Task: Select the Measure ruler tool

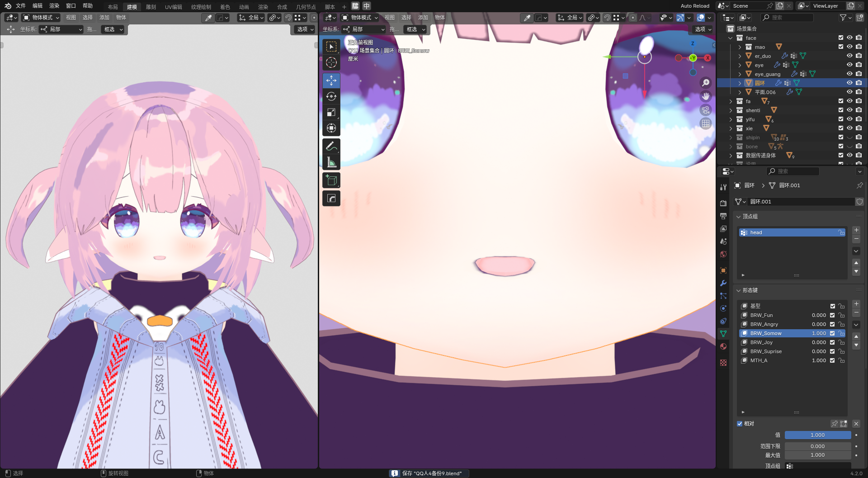Action: pos(331,162)
